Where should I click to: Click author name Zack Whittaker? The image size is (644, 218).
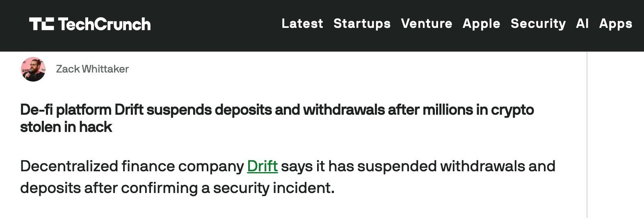(x=92, y=69)
